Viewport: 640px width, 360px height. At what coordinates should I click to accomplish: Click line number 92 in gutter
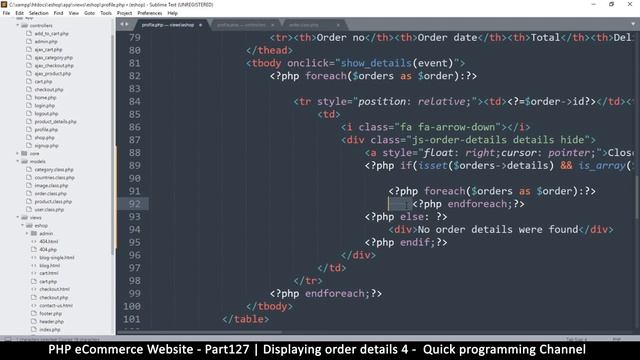tap(134, 204)
